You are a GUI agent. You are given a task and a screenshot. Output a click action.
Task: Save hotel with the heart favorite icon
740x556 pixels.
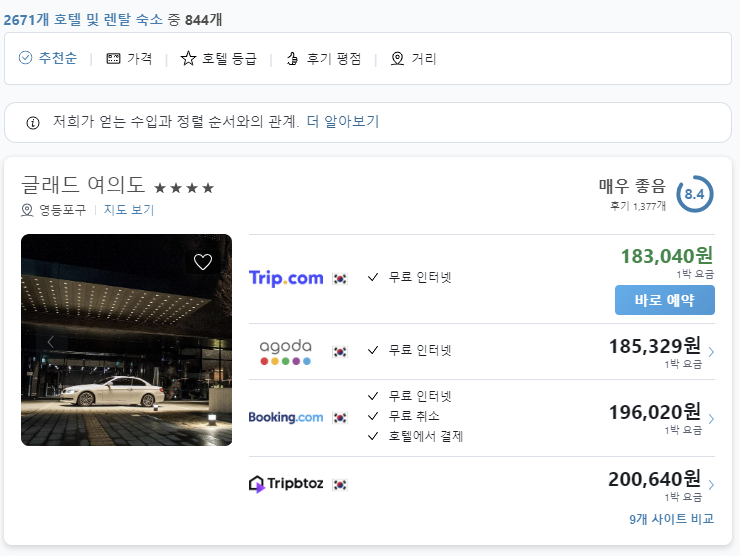[203, 261]
